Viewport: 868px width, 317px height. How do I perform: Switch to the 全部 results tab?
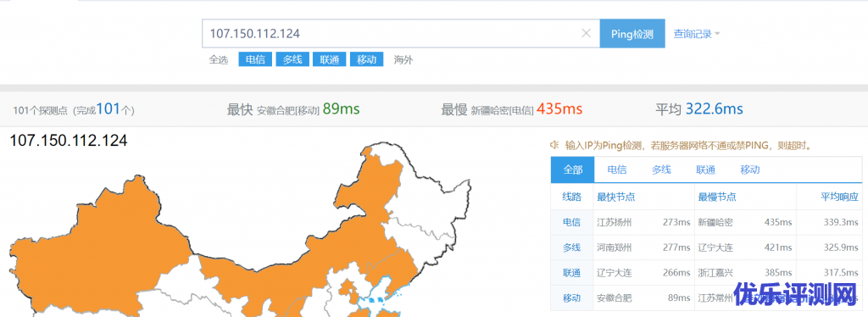pos(572,170)
